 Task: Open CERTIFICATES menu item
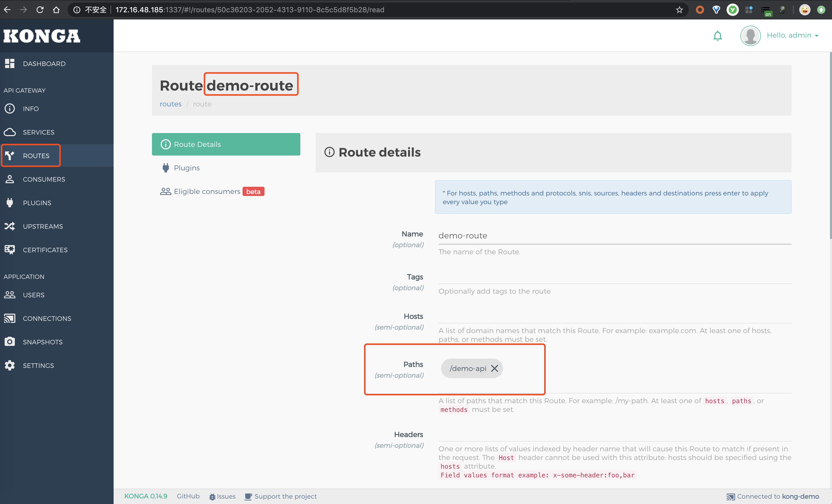(57, 250)
